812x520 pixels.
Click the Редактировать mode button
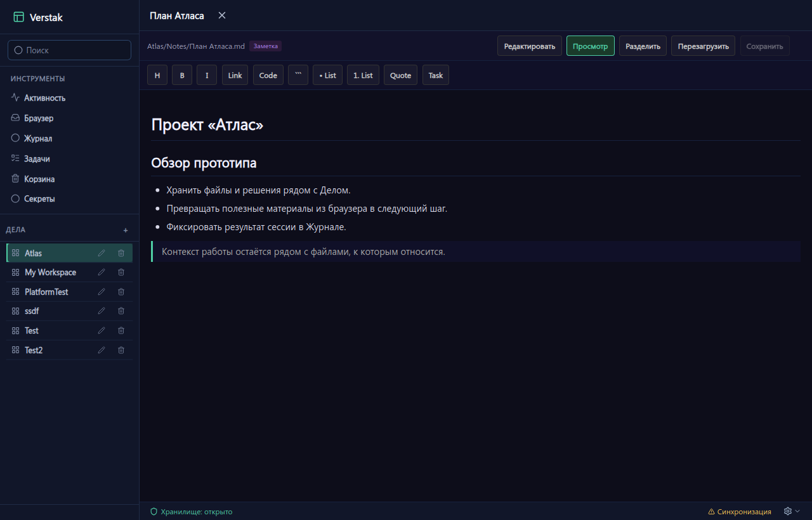[x=530, y=46]
